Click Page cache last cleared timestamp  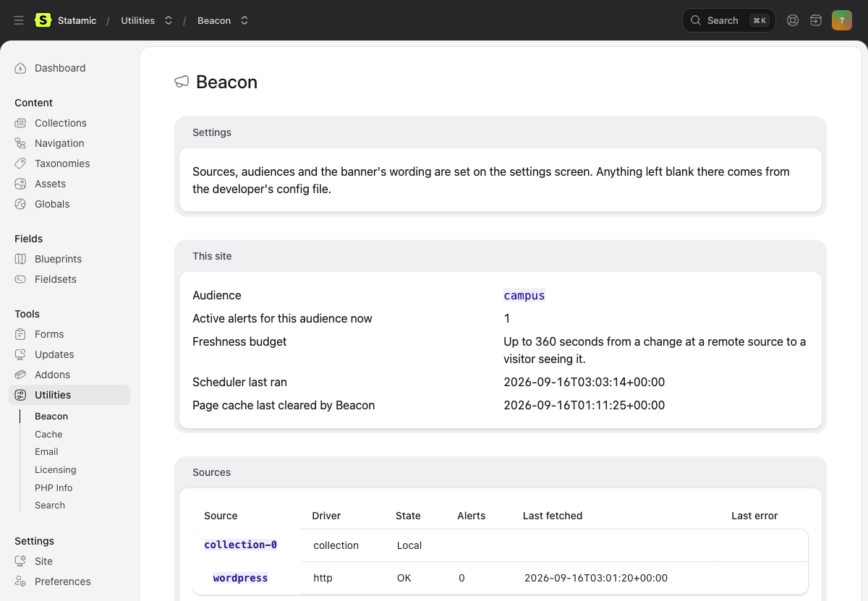(x=584, y=405)
